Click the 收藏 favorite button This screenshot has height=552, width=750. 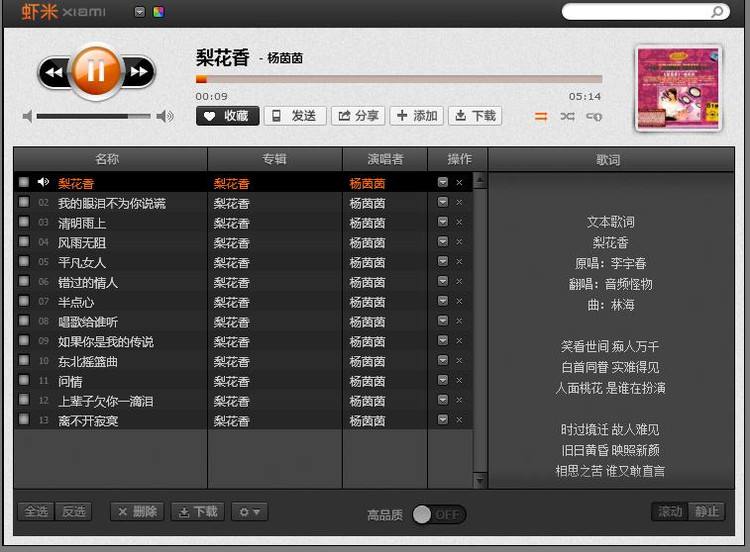[x=228, y=116]
